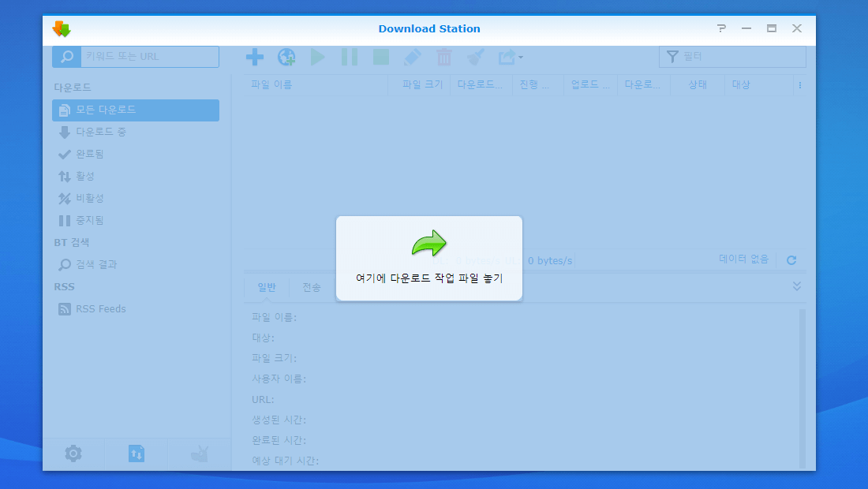Viewport: 868px width, 489px height.
Task: Click the refresh icon beside 데이터 없음
Action: 791,260
